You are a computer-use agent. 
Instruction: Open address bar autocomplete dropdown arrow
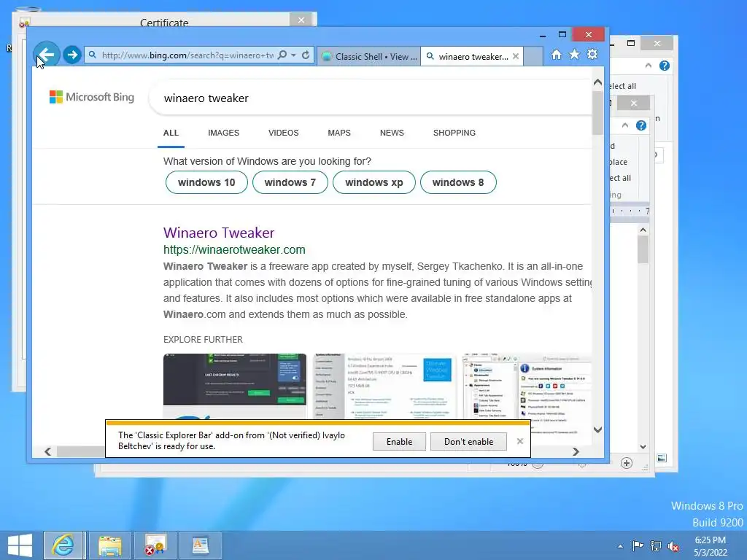(293, 55)
